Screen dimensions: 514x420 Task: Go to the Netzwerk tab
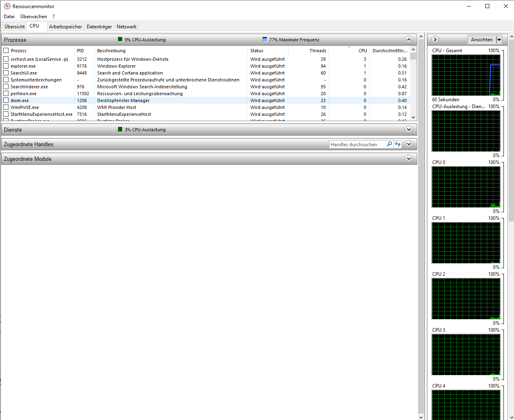[x=126, y=27]
